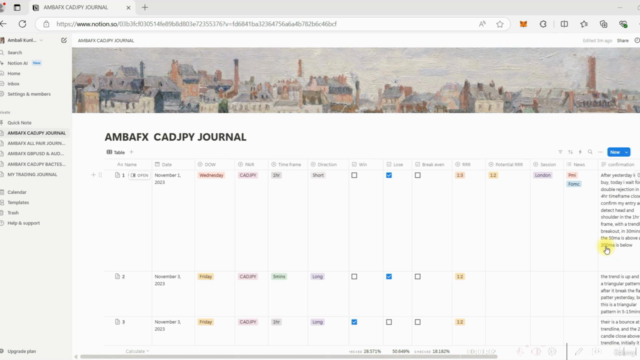
Task: Click the horizontal scrollbar at table bottom
Action: 289,357
